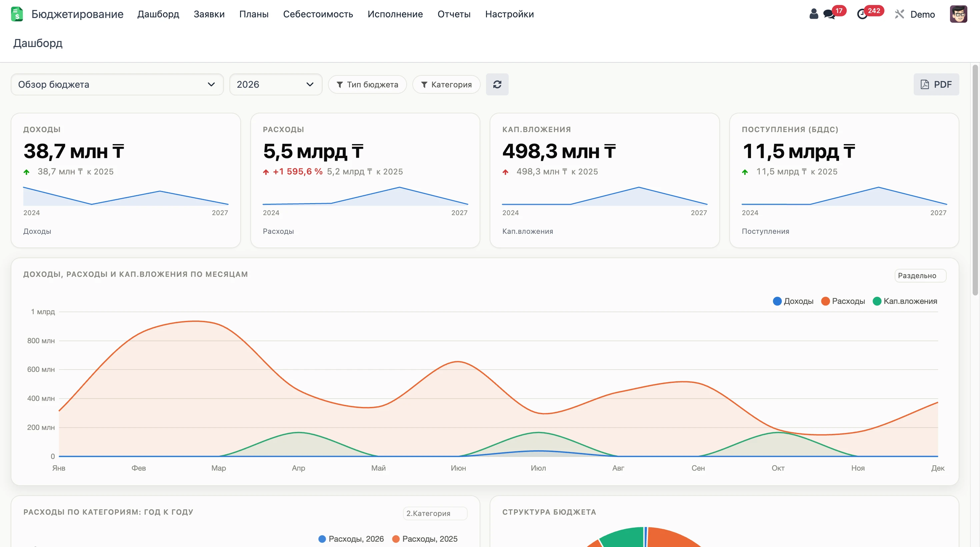Viewport: 980px width, 547px height.
Task: Click the Дашборд breadcrumb title
Action: pyautogui.click(x=38, y=43)
